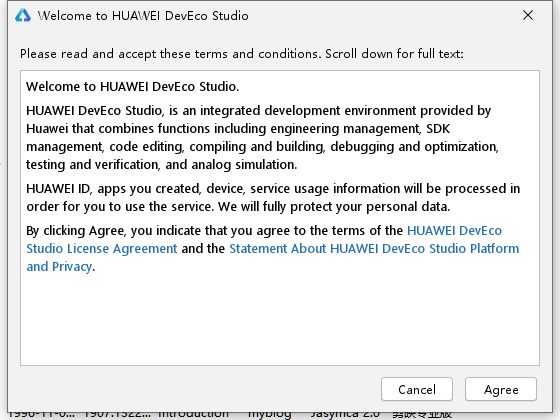Click the DevEco Studio logo icon
This screenshot has width=560, height=420.
click(23, 16)
